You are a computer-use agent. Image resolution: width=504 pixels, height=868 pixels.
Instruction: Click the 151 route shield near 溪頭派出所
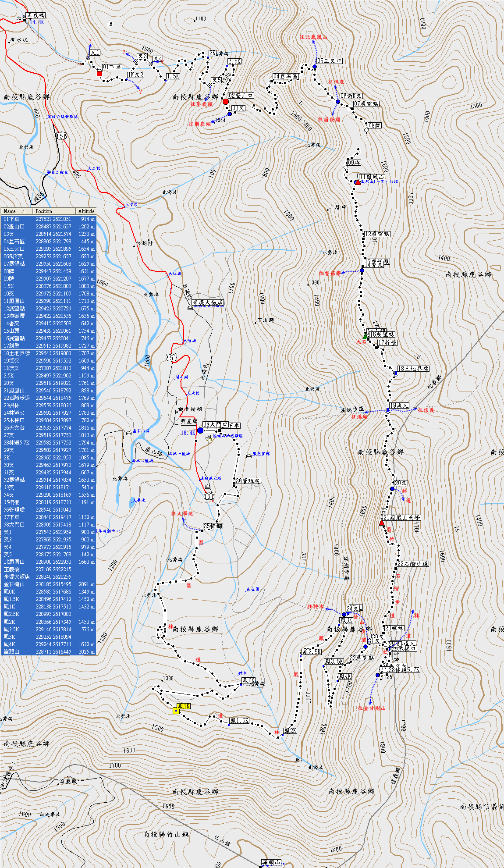pyautogui.click(x=209, y=496)
